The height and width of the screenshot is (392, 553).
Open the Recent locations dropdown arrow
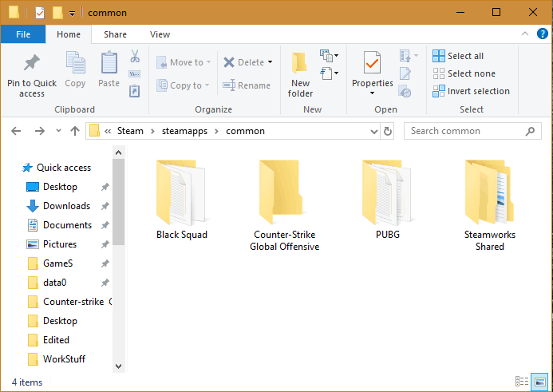pyautogui.click(x=58, y=131)
